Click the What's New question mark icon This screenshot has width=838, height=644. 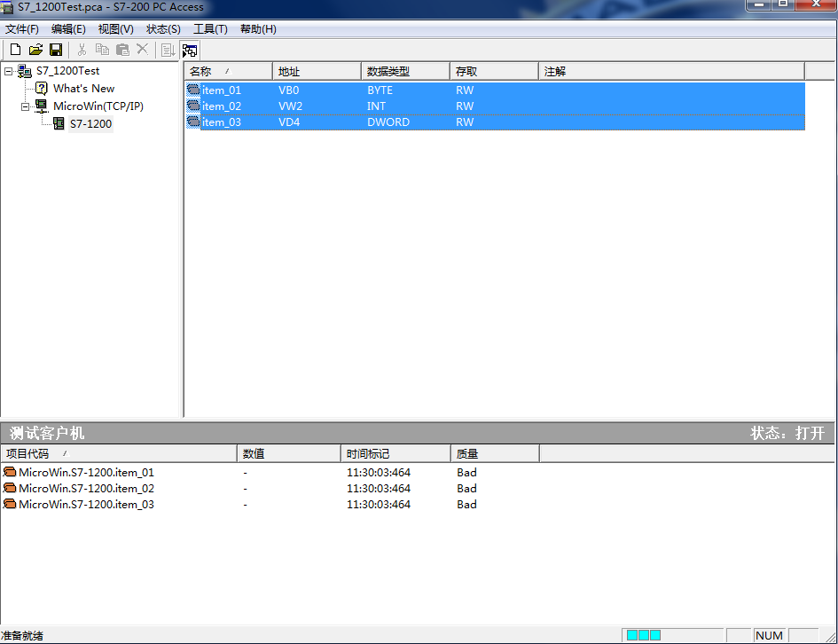click(41, 88)
